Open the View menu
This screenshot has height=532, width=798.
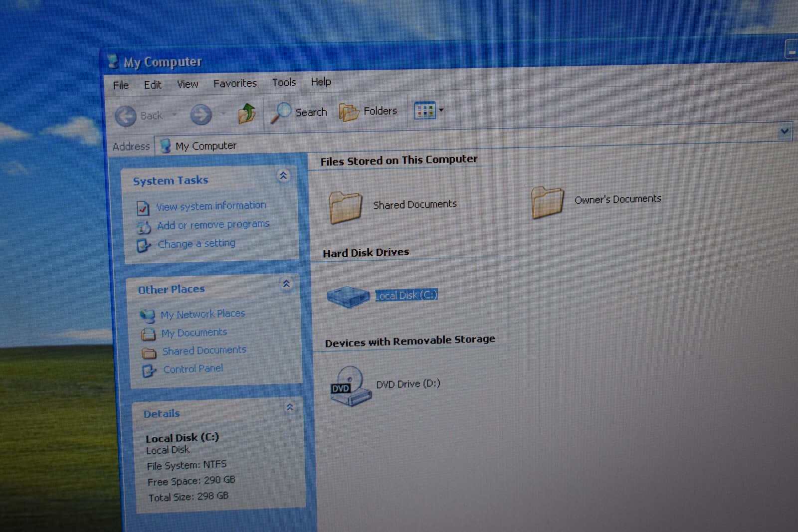(x=188, y=84)
